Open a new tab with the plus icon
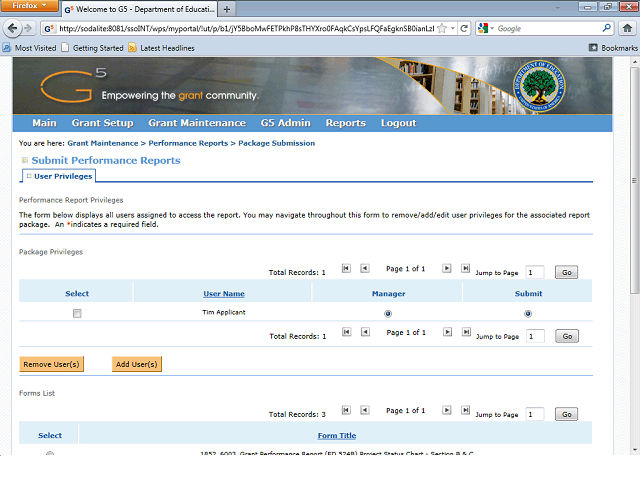This screenshot has width=640, height=480. click(227, 9)
